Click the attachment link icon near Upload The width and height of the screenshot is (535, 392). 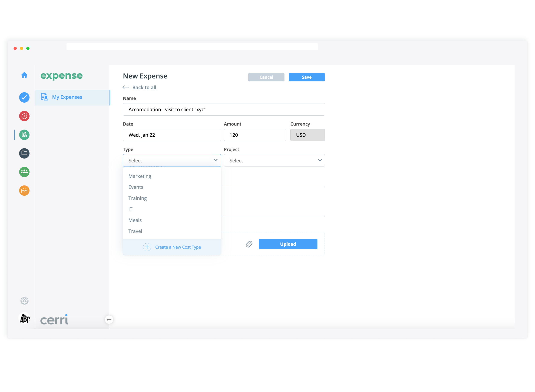tap(249, 244)
